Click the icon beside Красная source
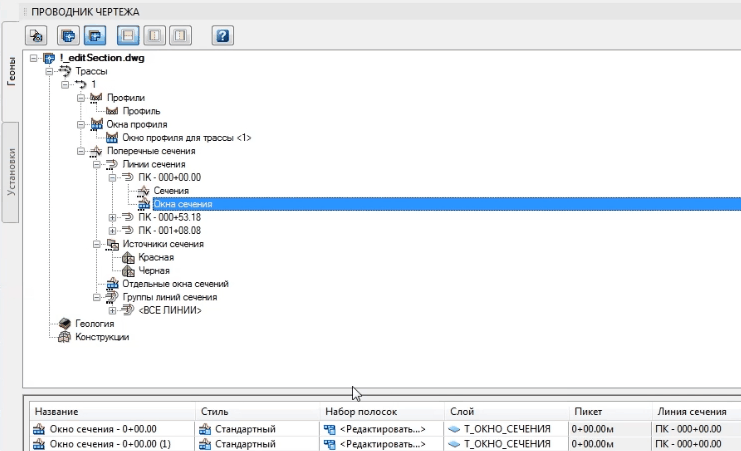Image resolution: width=741 pixels, height=451 pixels. tap(128, 257)
